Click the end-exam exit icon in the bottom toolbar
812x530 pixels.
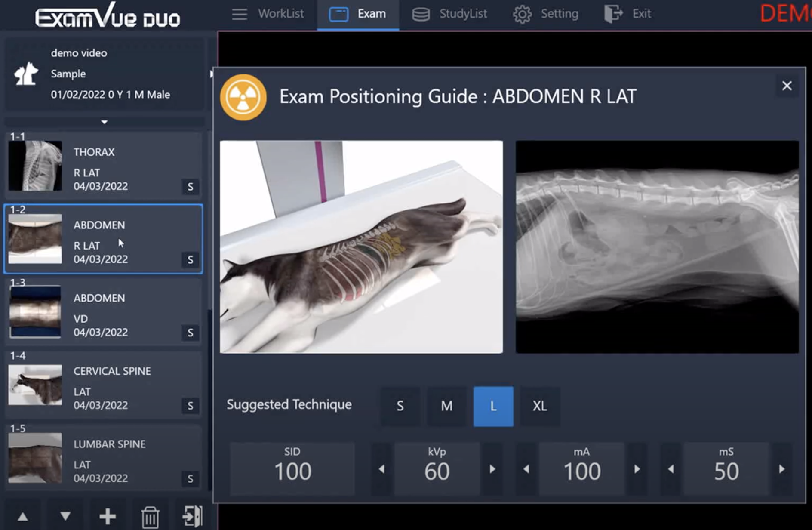pos(192,516)
